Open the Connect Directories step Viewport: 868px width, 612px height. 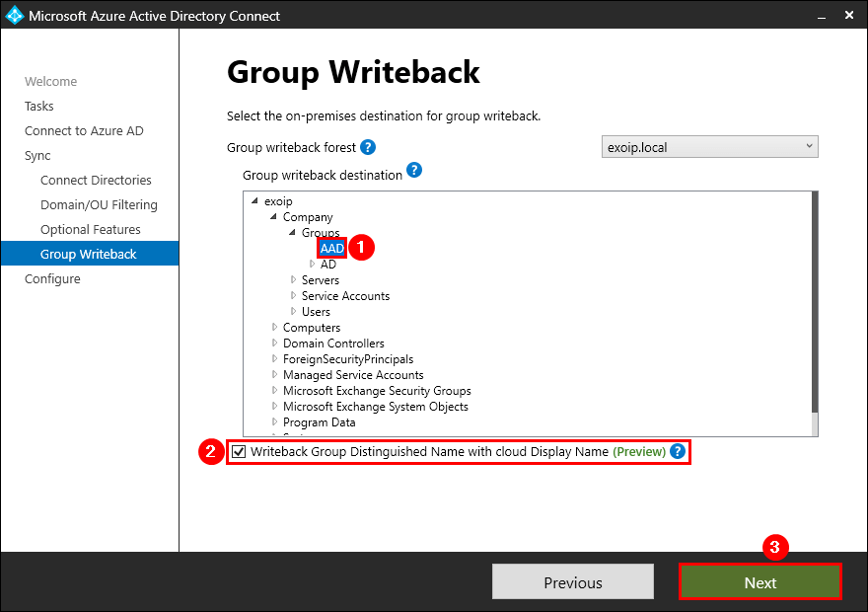point(96,180)
